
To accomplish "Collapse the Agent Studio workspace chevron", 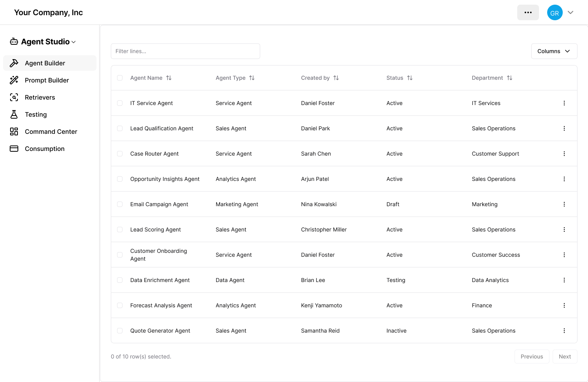I will pyautogui.click(x=73, y=42).
